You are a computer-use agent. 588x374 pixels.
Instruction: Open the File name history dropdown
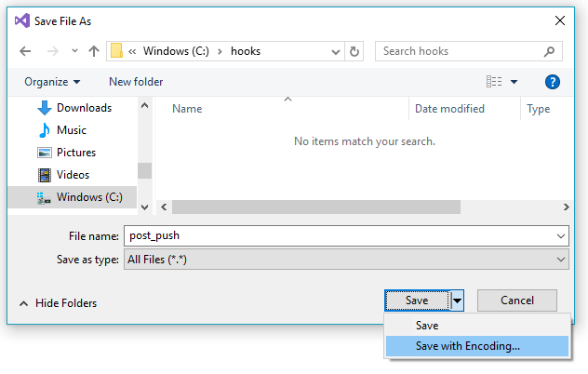(560, 236)
